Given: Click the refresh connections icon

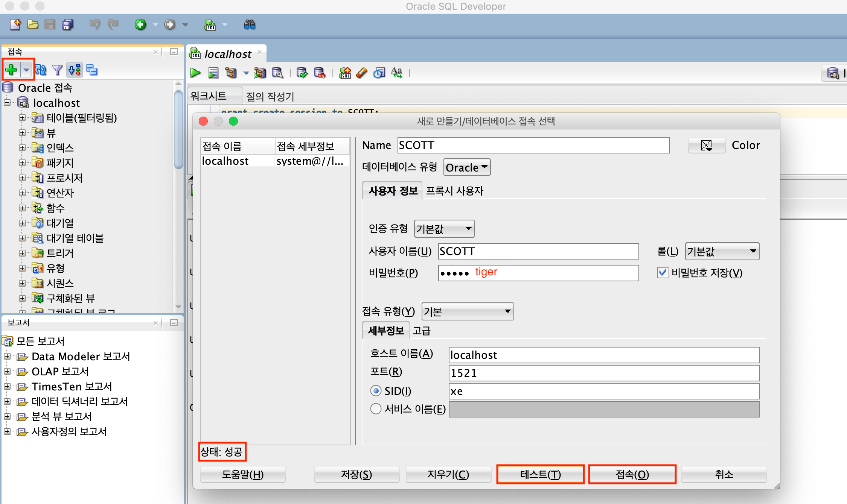Looking at the screenshot, I should (41, 70).
